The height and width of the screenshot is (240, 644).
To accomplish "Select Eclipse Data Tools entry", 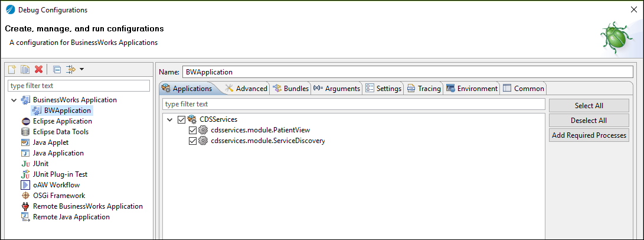I will (61, 132).
